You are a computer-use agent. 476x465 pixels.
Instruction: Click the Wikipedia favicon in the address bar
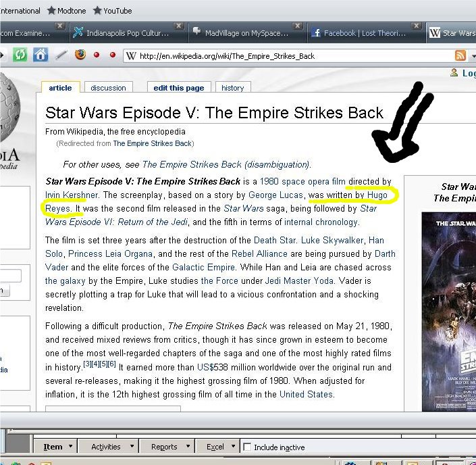[x=131, y=56]
